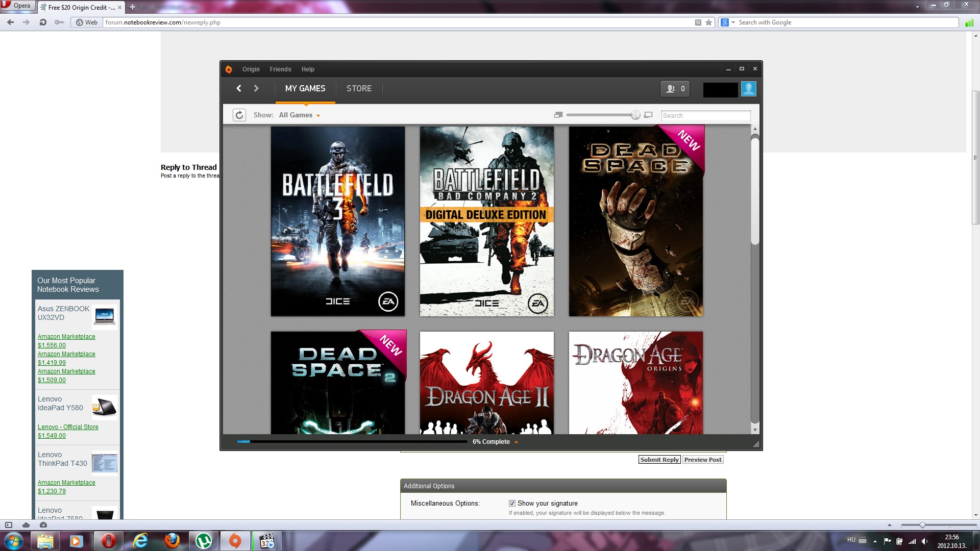The width and height of the screenshot is (980, 551).
Task: Open Lenovo - Official Store link
Action: 68,427
